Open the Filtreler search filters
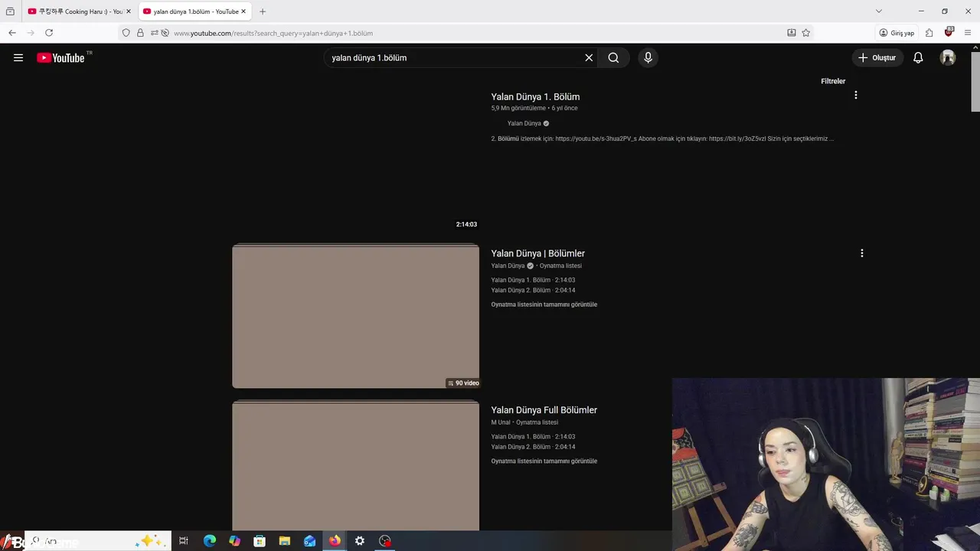The image size is (980, 551). pyautogui.click(x=833, y=81)
